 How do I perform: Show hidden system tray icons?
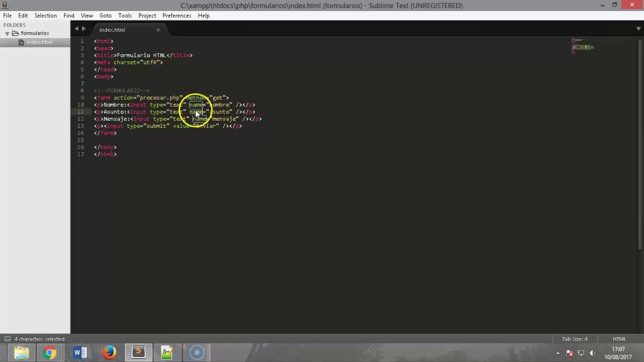[557, 353]
